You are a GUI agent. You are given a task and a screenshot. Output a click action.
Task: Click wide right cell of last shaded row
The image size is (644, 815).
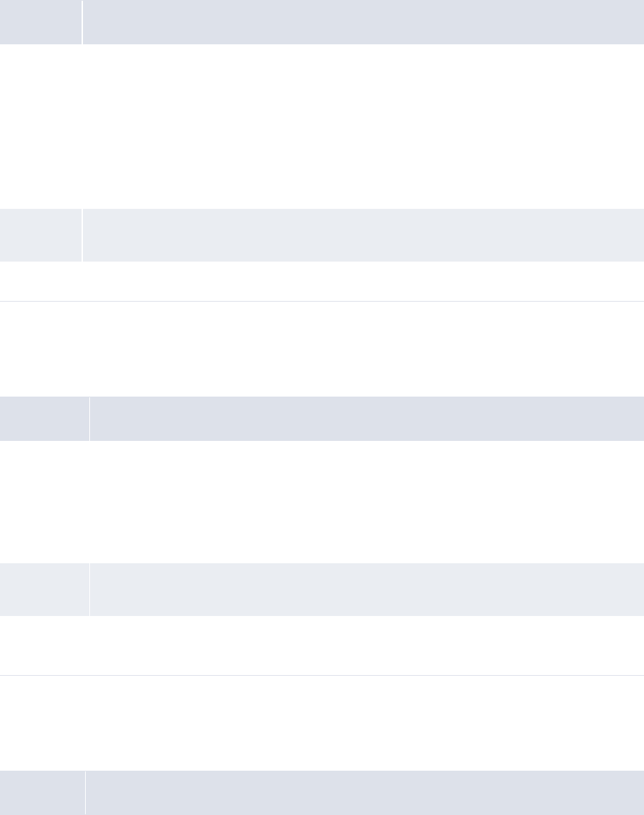pyautogui.click(x=365, y=792)
